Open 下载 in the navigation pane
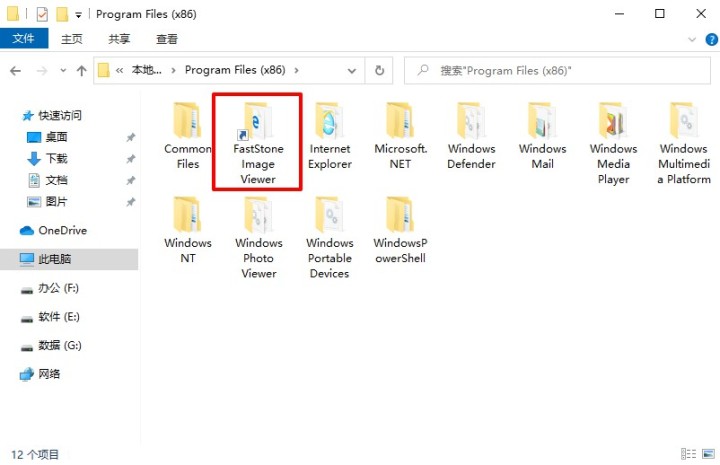Viewport: 720px width, 465px height. click(x=56, y=158)
